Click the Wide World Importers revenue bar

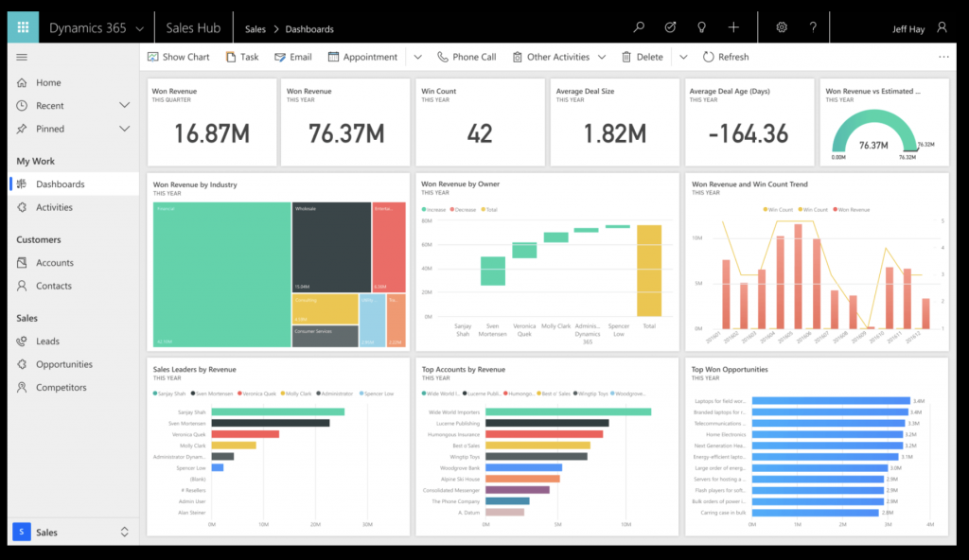569,411
